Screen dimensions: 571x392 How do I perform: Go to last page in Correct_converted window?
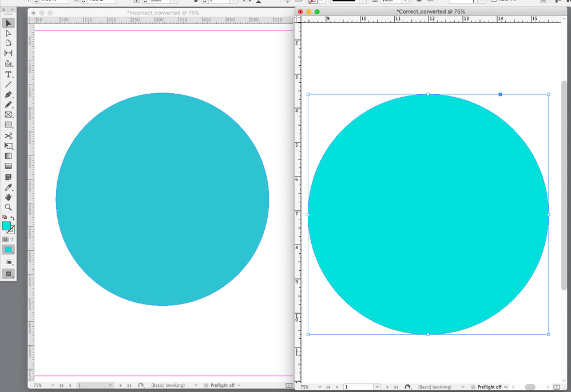[396, 387]
